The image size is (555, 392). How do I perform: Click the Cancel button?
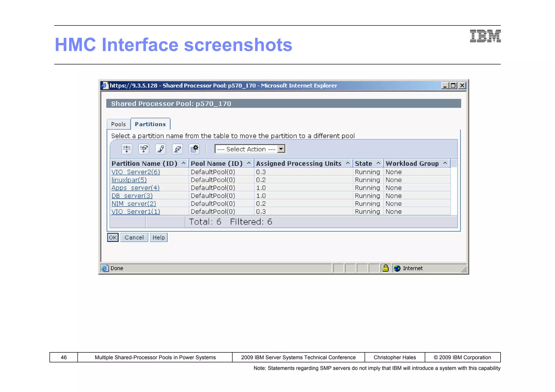tap(134, 237)
